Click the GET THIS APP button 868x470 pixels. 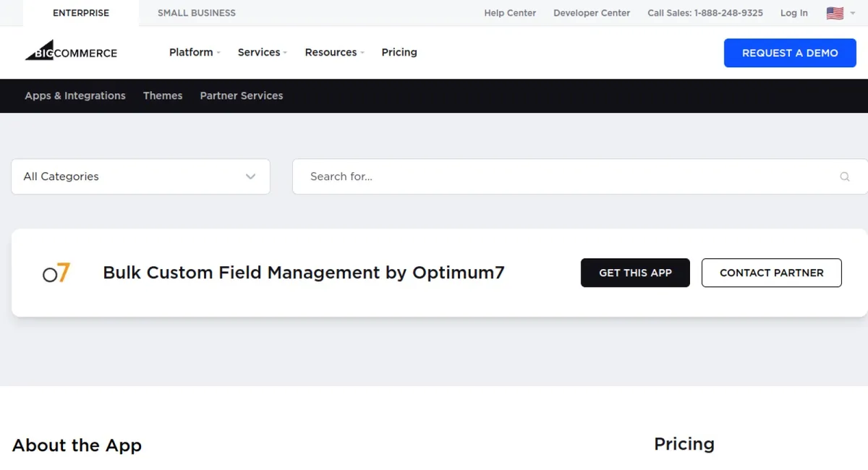[635, 273]
